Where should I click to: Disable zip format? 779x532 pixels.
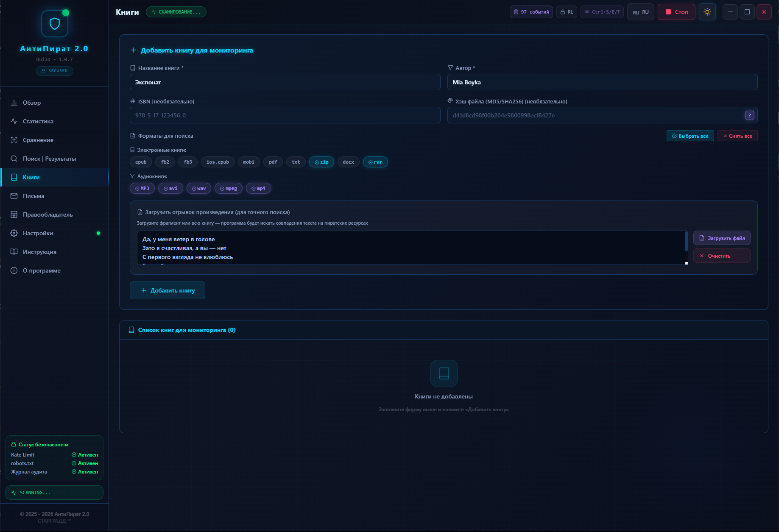click(x=321, y=162)
